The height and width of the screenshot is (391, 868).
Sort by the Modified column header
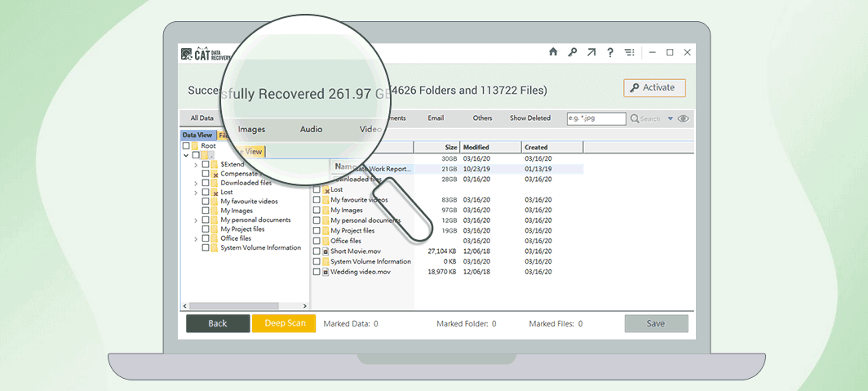(490, 147)
